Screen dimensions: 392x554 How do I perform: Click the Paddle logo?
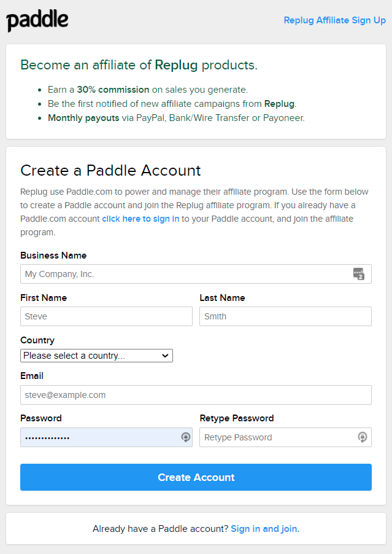(37, 20)
